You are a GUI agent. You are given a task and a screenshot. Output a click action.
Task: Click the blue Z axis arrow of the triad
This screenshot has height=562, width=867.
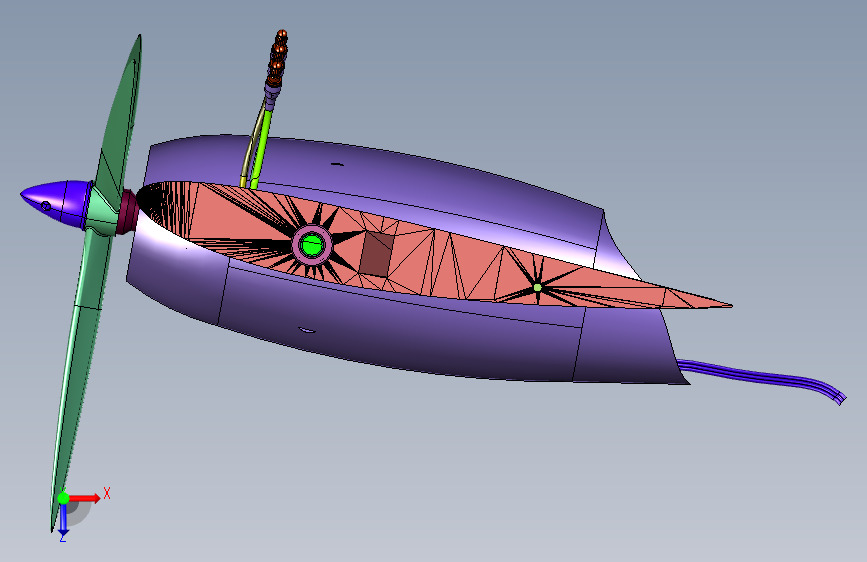63,519
